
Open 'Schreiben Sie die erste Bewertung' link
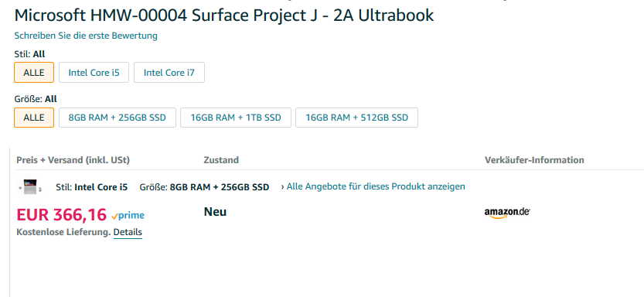click(x=86, y=36)
